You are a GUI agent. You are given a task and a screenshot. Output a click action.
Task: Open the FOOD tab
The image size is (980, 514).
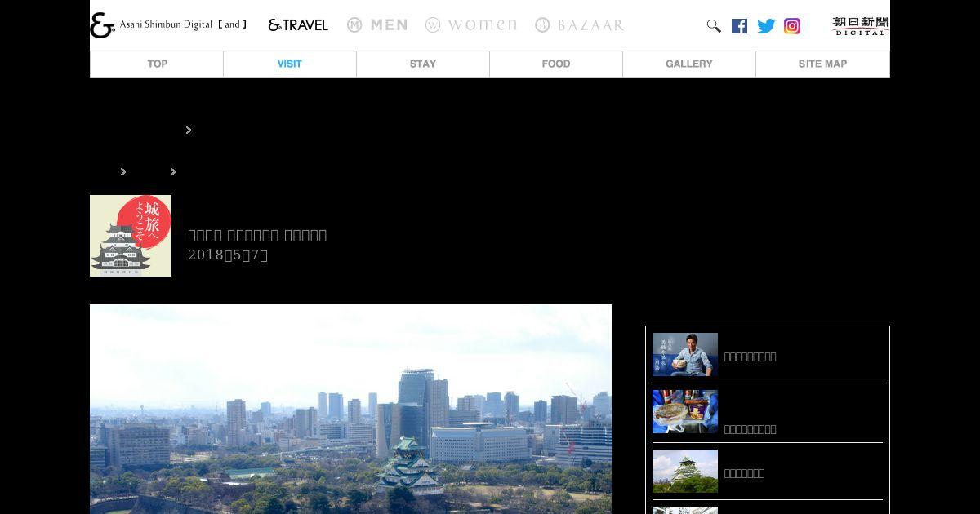click(556, 64)
